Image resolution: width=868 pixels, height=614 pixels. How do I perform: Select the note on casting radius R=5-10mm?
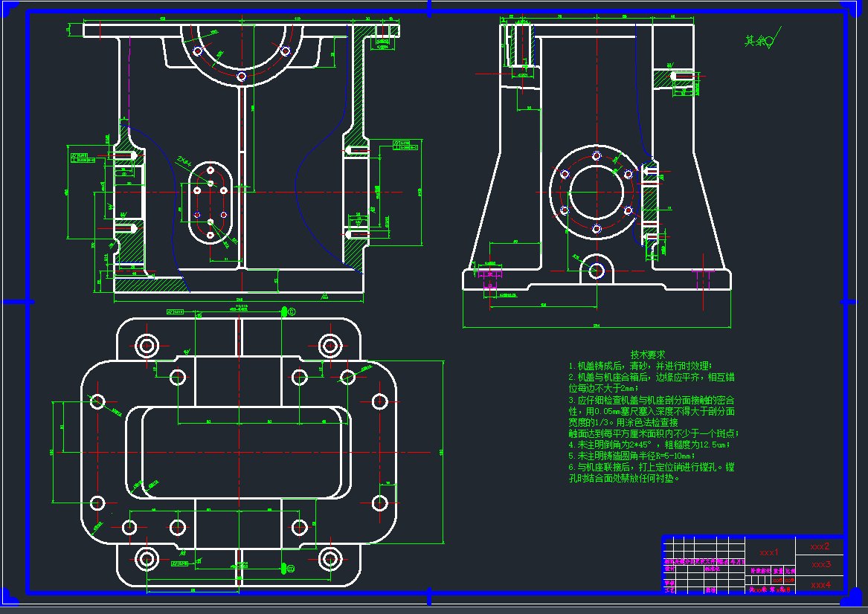click(x=631, y=456)
